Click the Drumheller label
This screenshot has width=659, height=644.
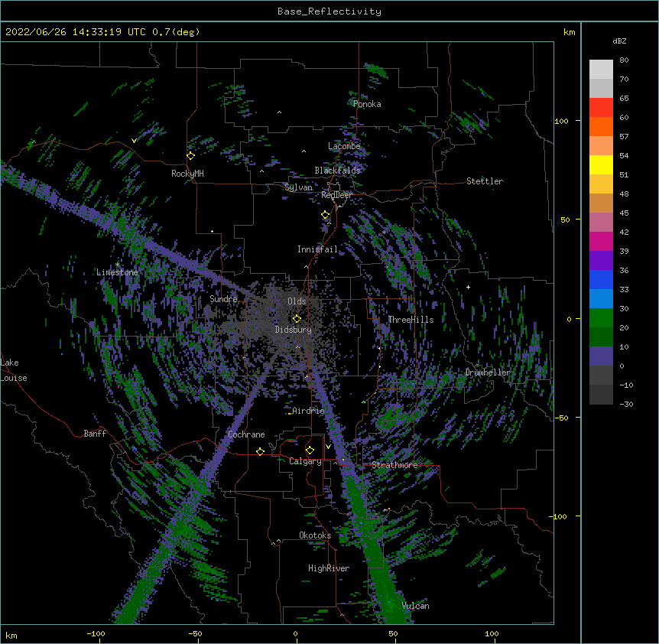point(488,372)
